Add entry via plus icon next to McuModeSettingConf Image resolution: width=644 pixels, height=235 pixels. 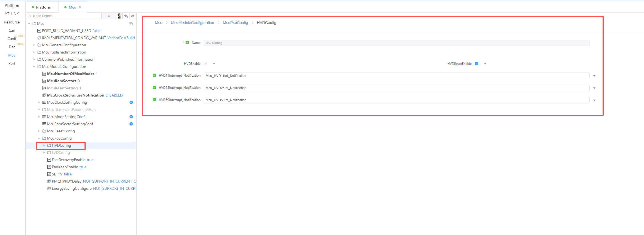pyautogui.click(x=131, y=117)
